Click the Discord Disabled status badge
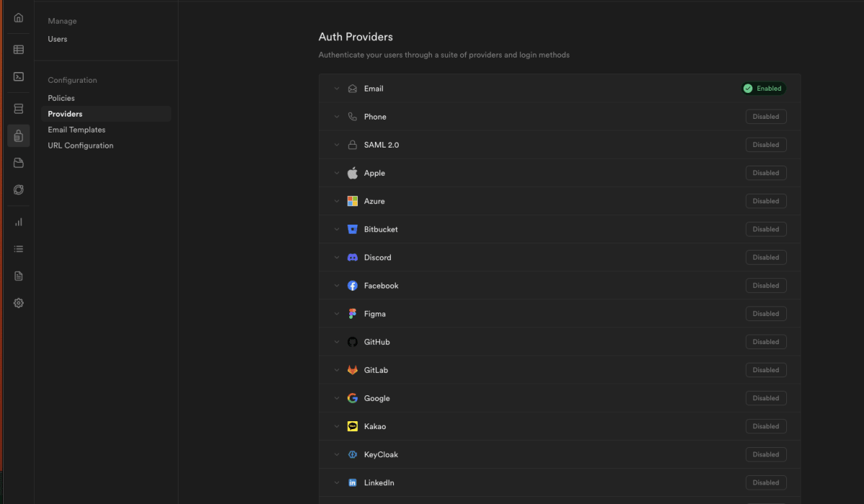 click(766, 257)
